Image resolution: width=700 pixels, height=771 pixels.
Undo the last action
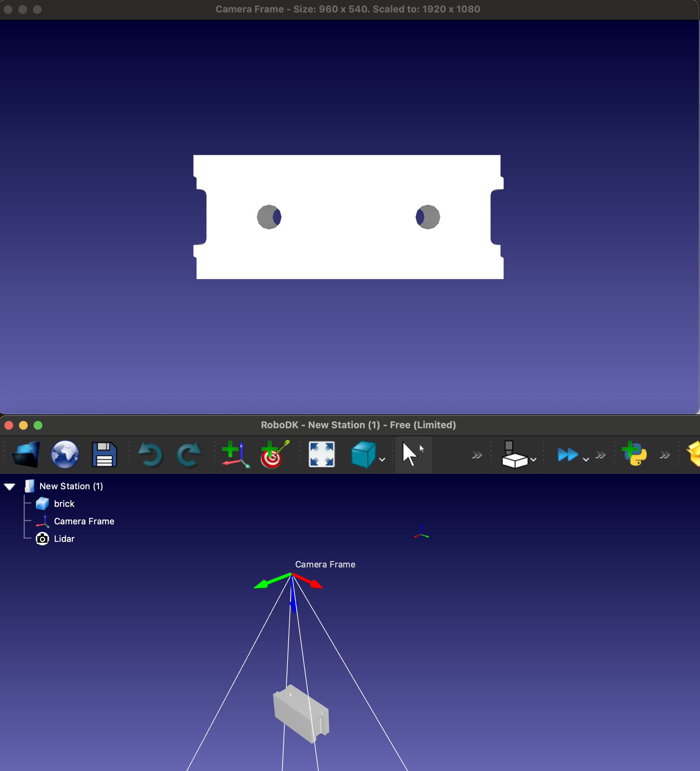150,454
